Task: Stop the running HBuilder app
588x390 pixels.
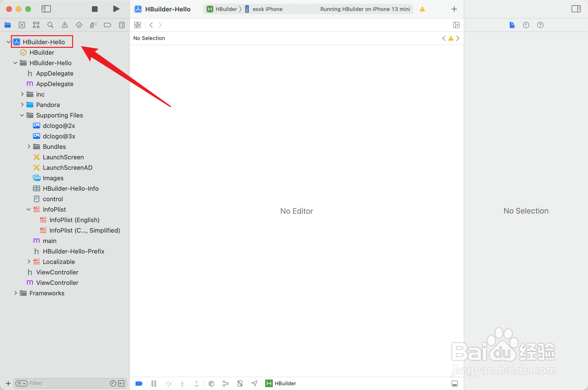Action: 95,9
